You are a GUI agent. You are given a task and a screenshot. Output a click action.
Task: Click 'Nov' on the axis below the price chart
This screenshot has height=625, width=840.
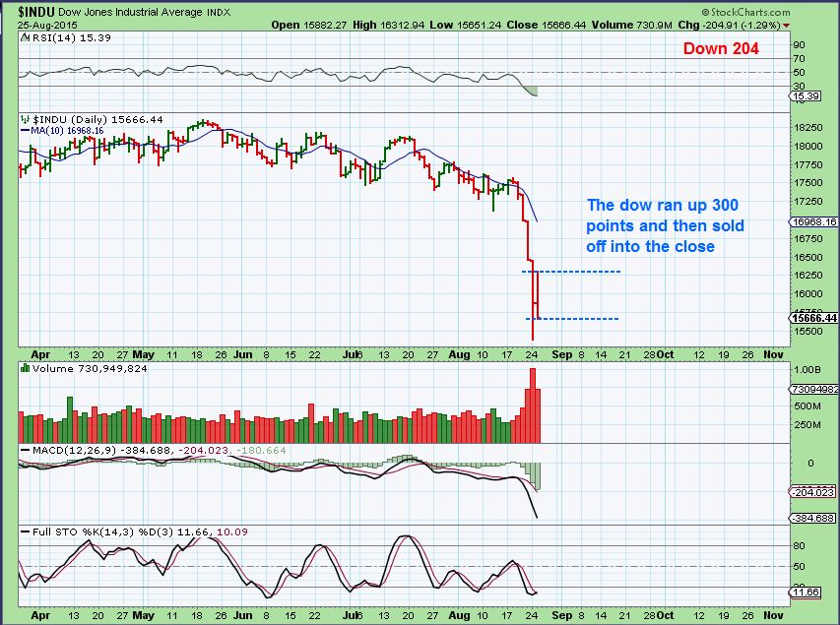pyautogui.click(x=773, y=354)
